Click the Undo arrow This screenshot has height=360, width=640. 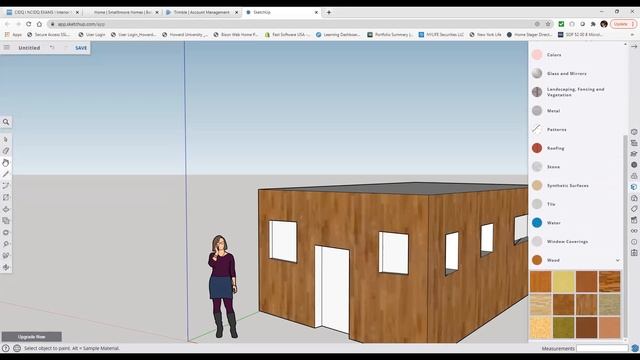point(52,48)
